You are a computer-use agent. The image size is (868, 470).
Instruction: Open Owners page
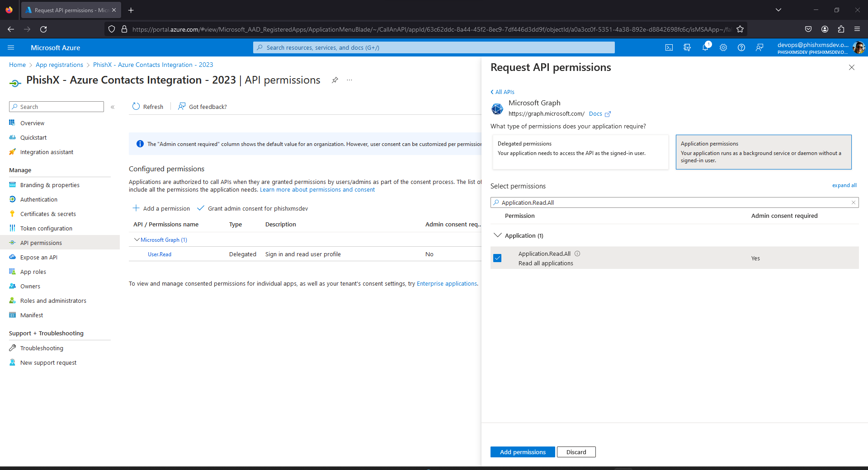pos(30,286)
